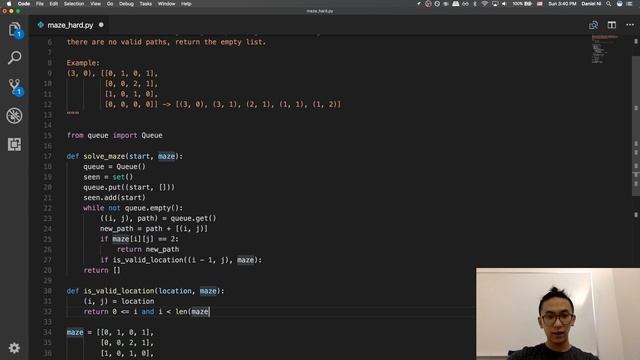Click 'seen.add(start)' line

point(114,197)
